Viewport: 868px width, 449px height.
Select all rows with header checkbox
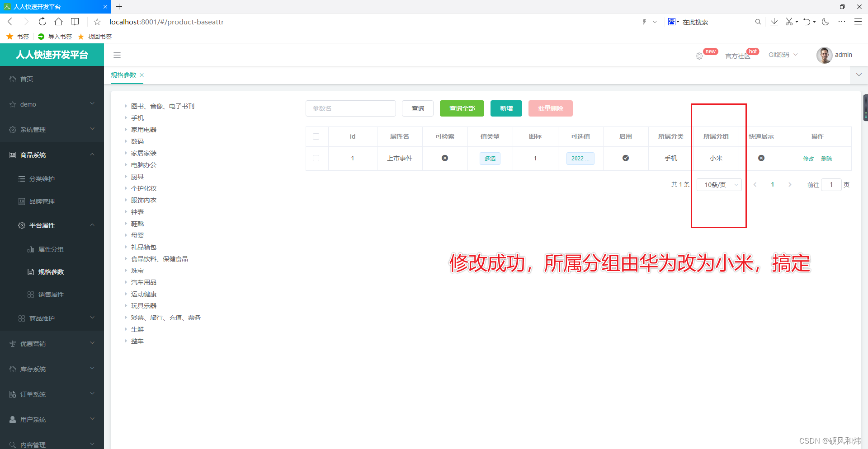(316, 136)
